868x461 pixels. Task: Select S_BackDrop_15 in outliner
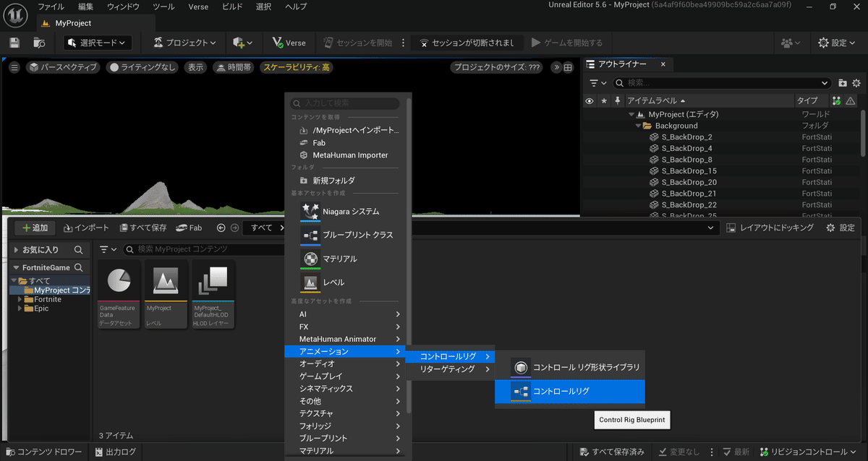pos(689,171)
